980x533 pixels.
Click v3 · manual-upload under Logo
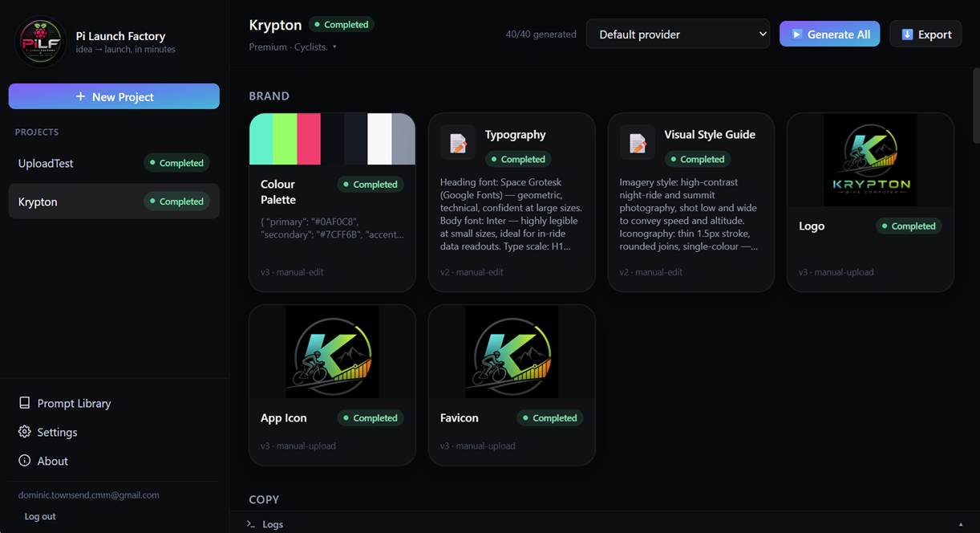[x=836, y=272]
